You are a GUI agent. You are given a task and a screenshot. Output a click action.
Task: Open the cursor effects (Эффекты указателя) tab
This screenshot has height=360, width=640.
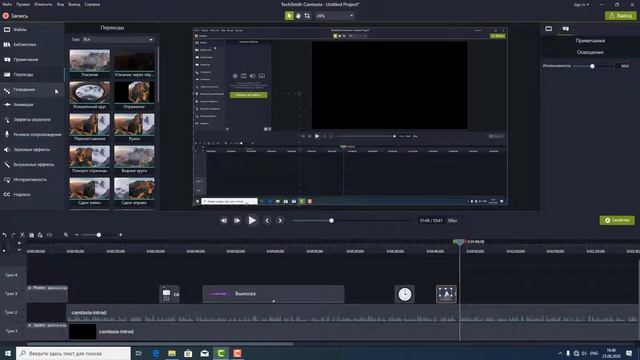(x=32, y=120)
